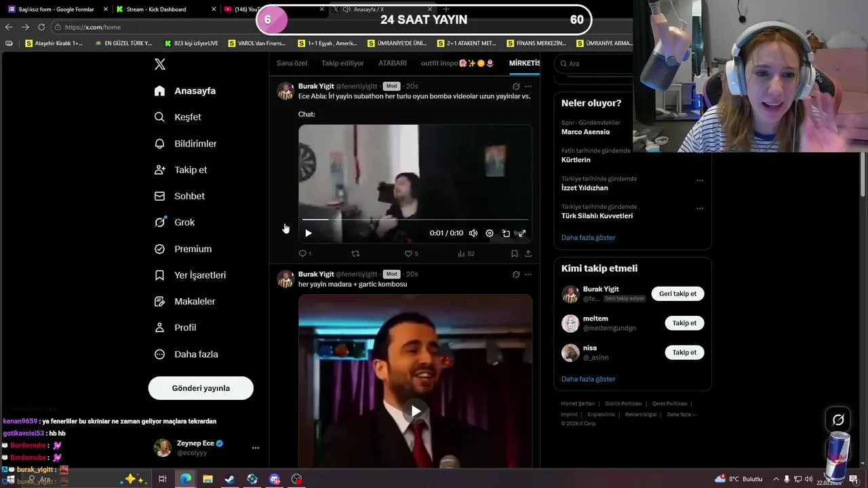
Task: Go to Anasayfa in the sidebar
Action: [184, 91]
